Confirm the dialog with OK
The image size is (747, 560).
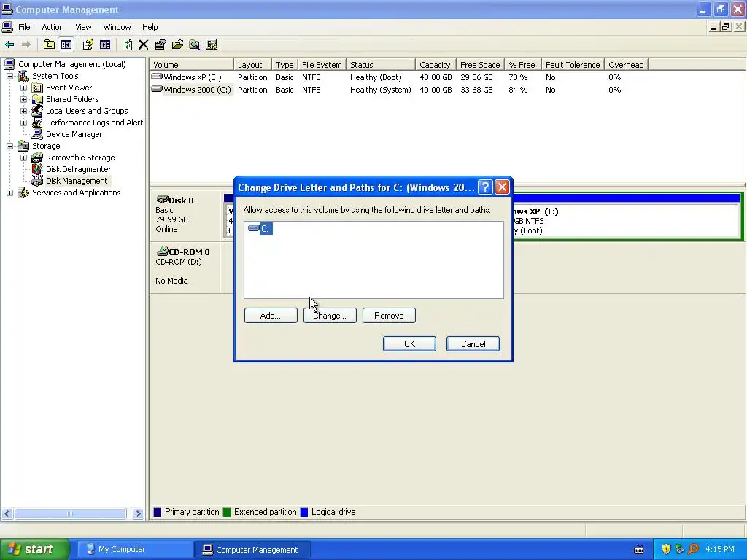coord(409,344)
